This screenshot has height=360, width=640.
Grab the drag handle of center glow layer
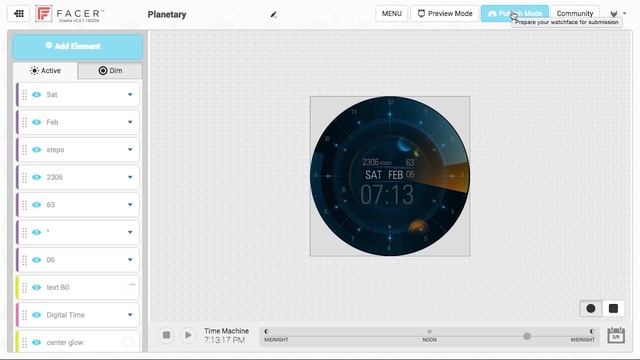(24, 342)
